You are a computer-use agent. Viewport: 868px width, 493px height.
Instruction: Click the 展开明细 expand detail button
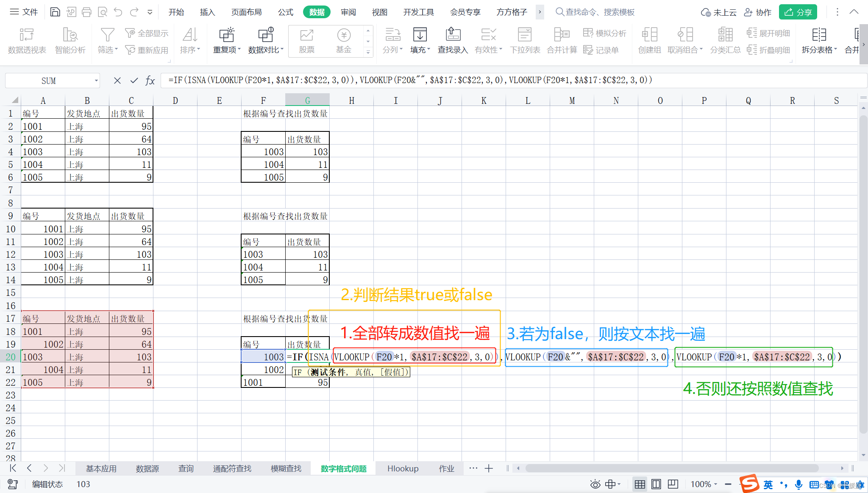768,33
